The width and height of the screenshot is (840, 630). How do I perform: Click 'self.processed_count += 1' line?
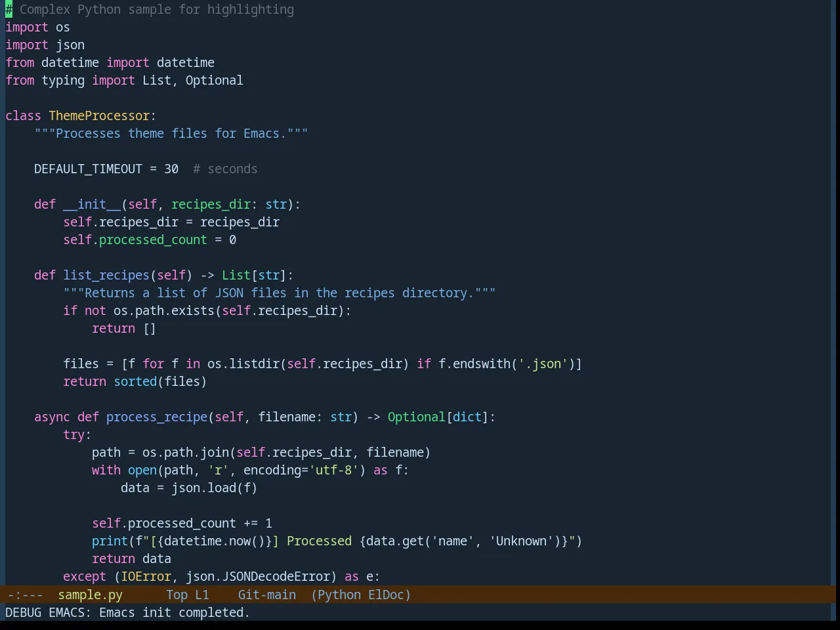(182, 523)
